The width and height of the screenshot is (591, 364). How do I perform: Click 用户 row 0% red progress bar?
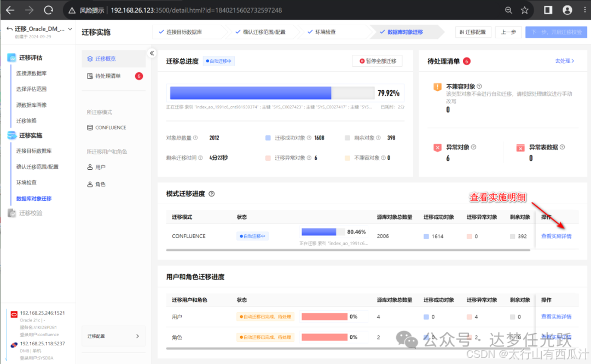[x=325, y=317]
